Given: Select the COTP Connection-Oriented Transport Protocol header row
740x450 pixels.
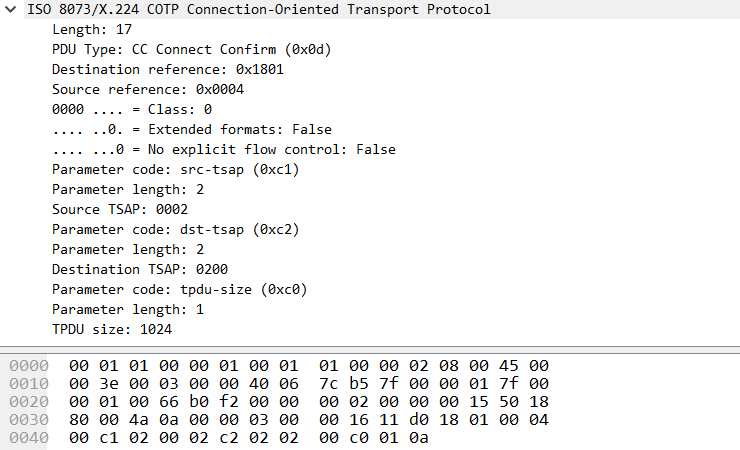Looking at the screenshot, I should [259, 10].
